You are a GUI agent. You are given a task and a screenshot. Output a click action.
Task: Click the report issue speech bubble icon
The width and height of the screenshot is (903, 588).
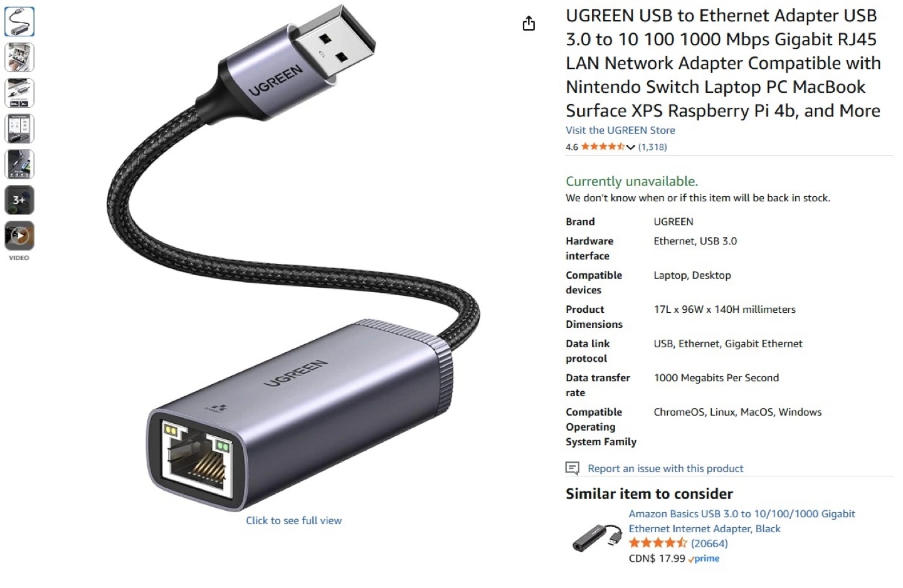coord(573,468)
